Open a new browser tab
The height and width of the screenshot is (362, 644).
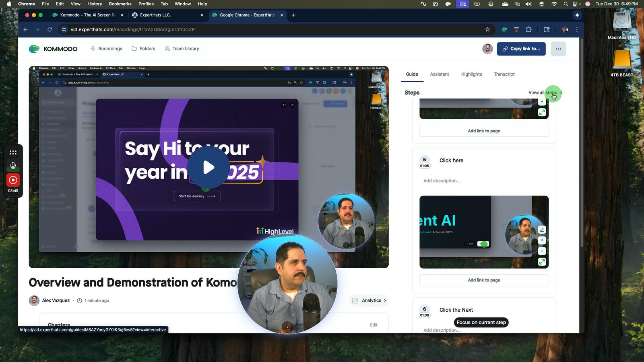coord(294,15)
